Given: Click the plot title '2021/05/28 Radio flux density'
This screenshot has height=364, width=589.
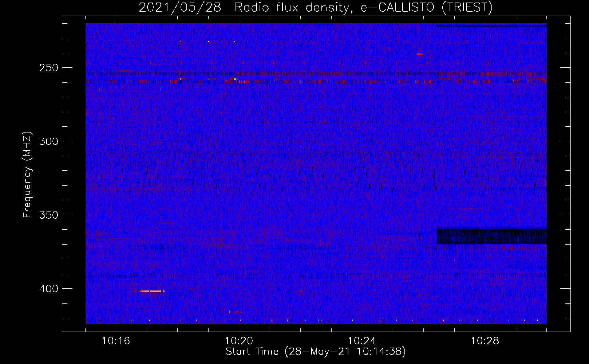Looking at the screenshot, I should pyautogui.click(x=315, y=8).
